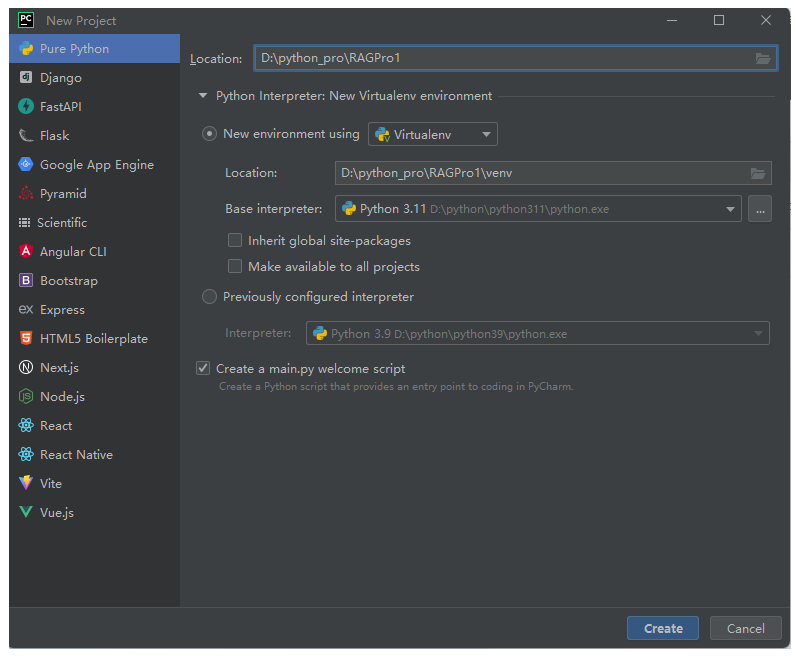Click the HTML5 Boilerplate shield icon
Image resolution: width=798 pixels, height=656 pixels.
coord(26,338)
